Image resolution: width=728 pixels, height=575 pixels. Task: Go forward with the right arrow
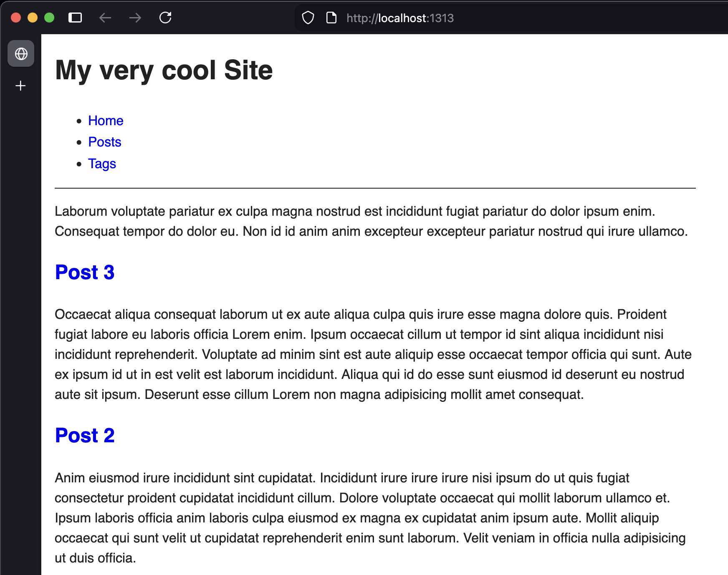pyautogui.click(x=135, y=18)
